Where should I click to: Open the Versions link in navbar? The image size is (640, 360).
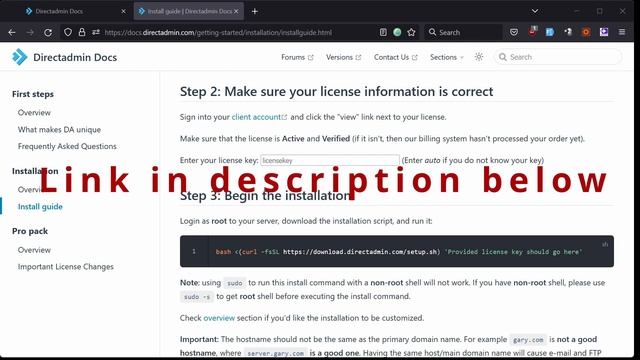coord(343,57)
